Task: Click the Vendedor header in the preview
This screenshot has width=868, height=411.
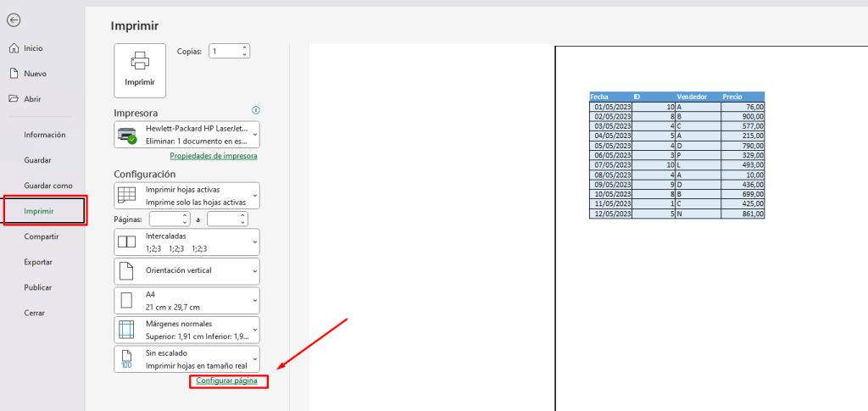Action: [x=692, y=97]
